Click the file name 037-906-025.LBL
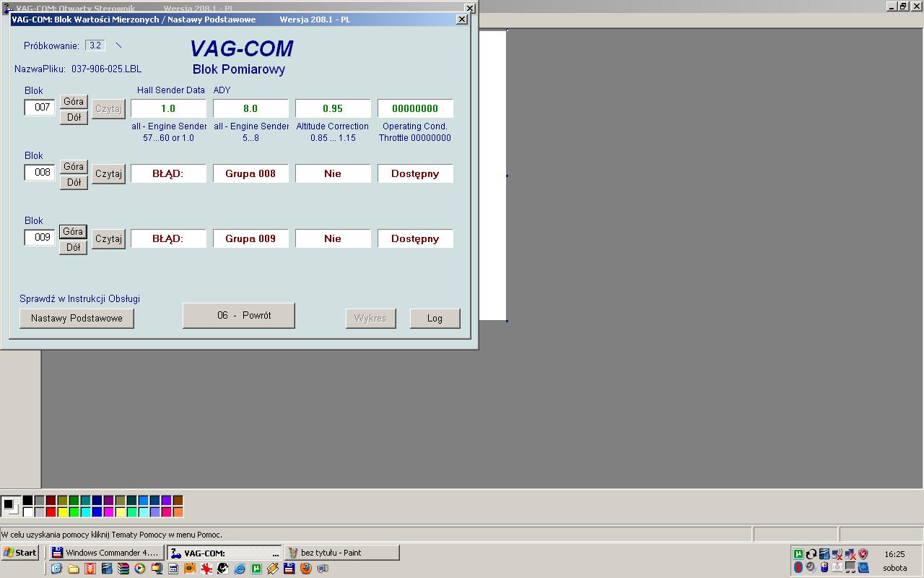Image resolution: width=924 pixels, height=578 pixels. tap(107, 69)
